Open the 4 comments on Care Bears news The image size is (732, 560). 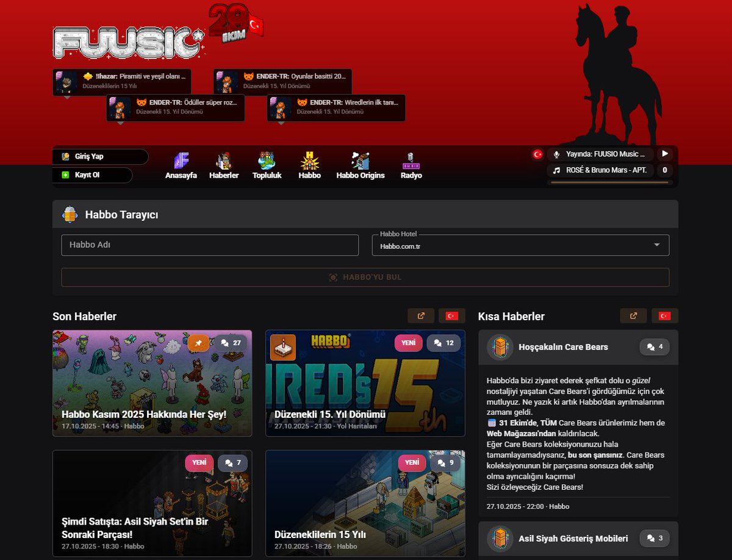click(655, 347)
